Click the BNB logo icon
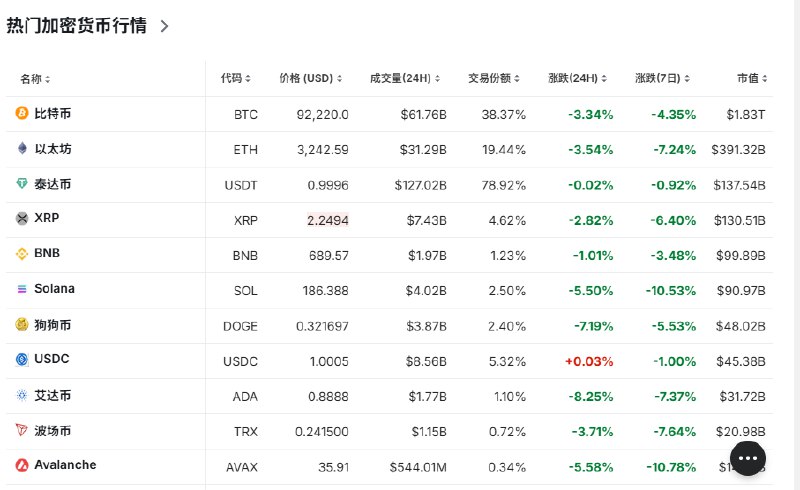Viewport: 800px width, 490px height. pos(22,254)
